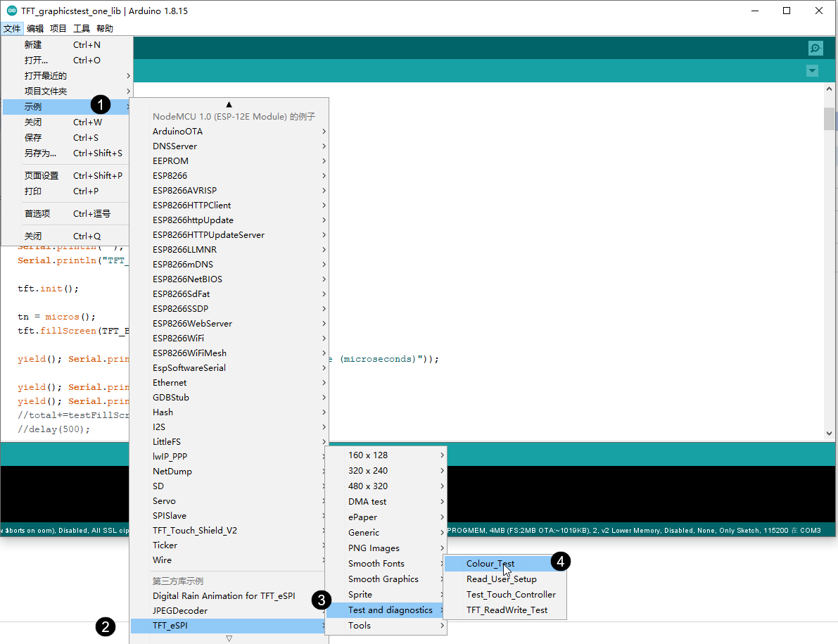Image resolution: width=838 pixels, height=644 pixels.
Task: Open Smooth Graphics submenu
Action: (386, 579)
